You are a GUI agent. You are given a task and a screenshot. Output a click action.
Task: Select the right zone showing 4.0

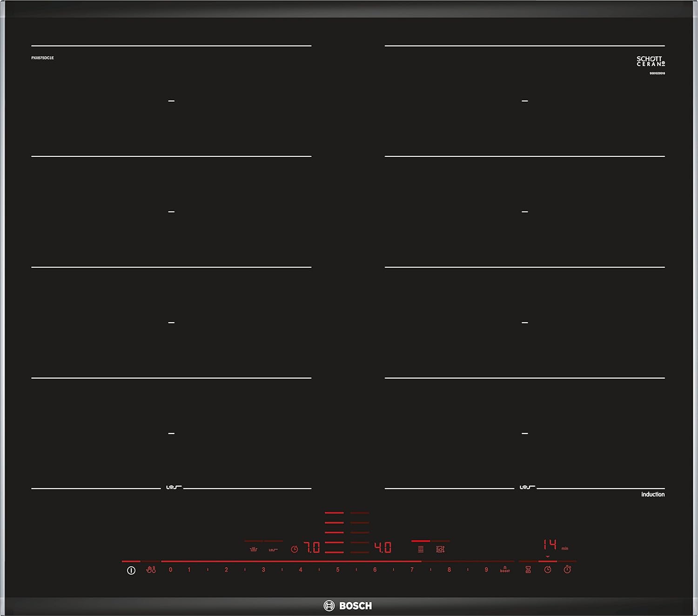(x=383, y=548)
